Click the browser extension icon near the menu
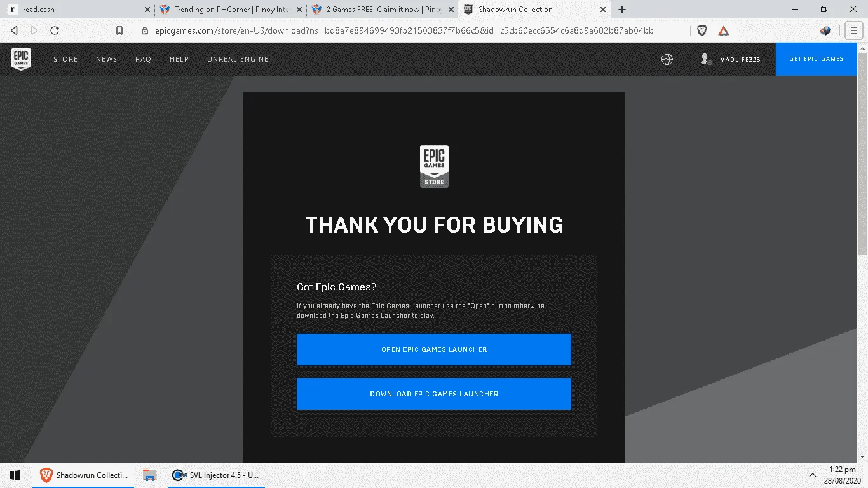Image resolution: width=868 pixels, height=488 pixels. pyautogui.click(x=825, y=30)
